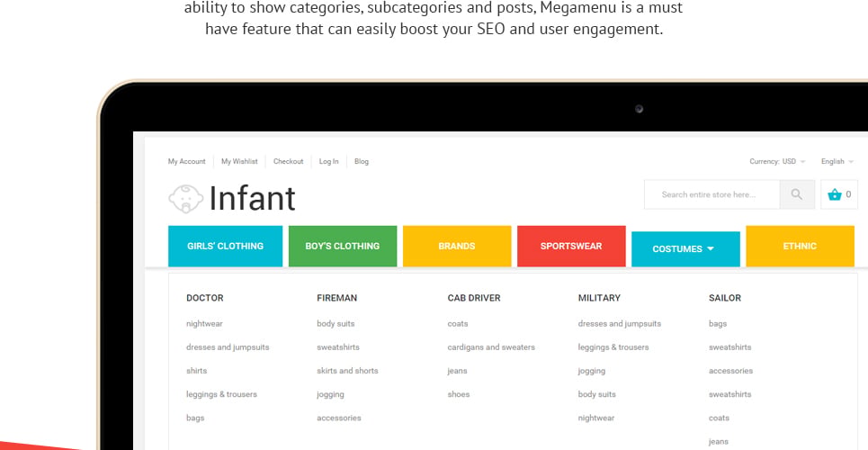This screenshot has height=450, width=868.
Task: Open the My Wishlist link
Action: (239, 161)
